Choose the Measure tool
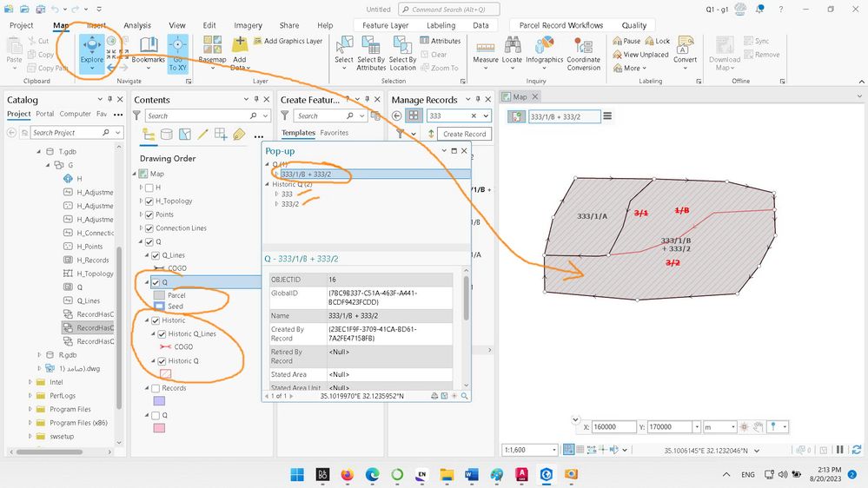868x488 pixels. [x=486, y=53]
